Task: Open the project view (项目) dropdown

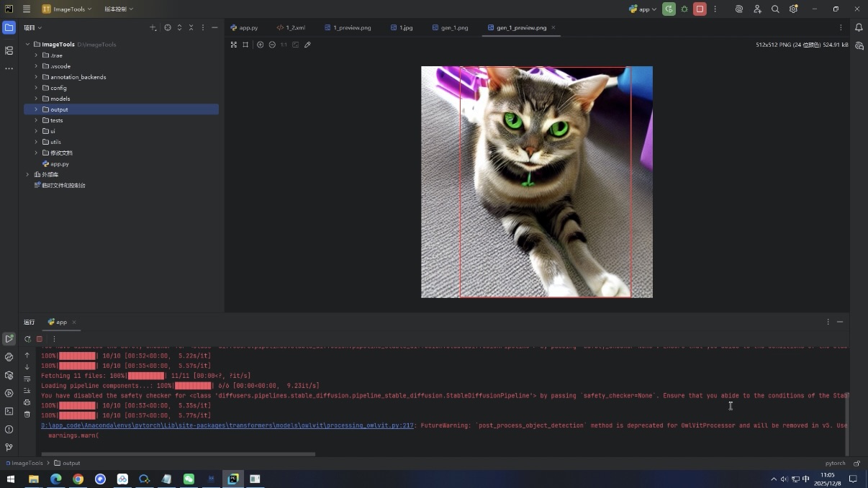Action: pos(33,27)
